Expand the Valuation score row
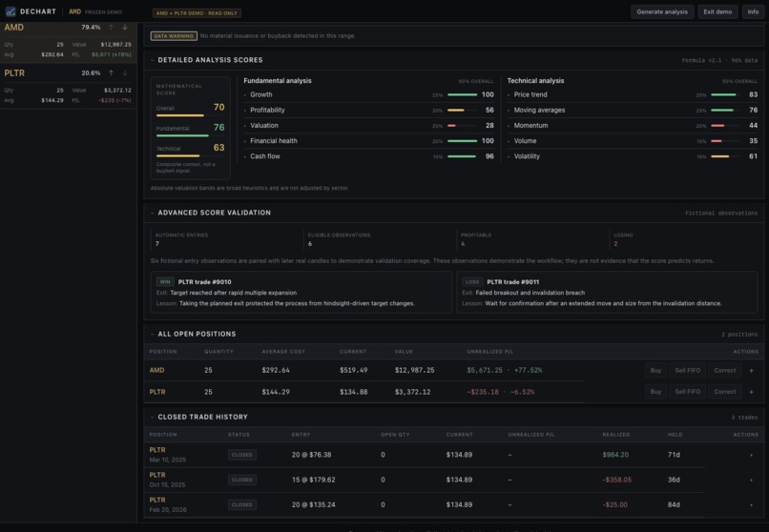The width and height of the screenshot is (769, 532). pos(369,126)
